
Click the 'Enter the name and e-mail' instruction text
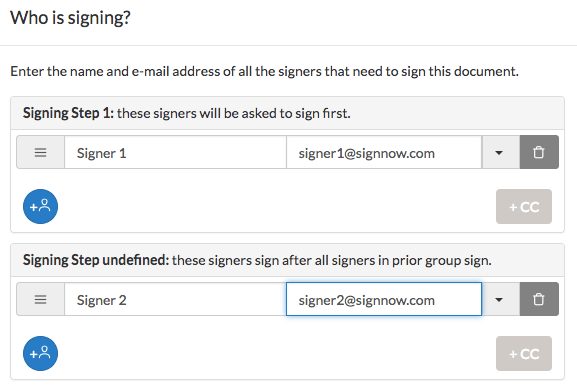(x=265, y=71)
